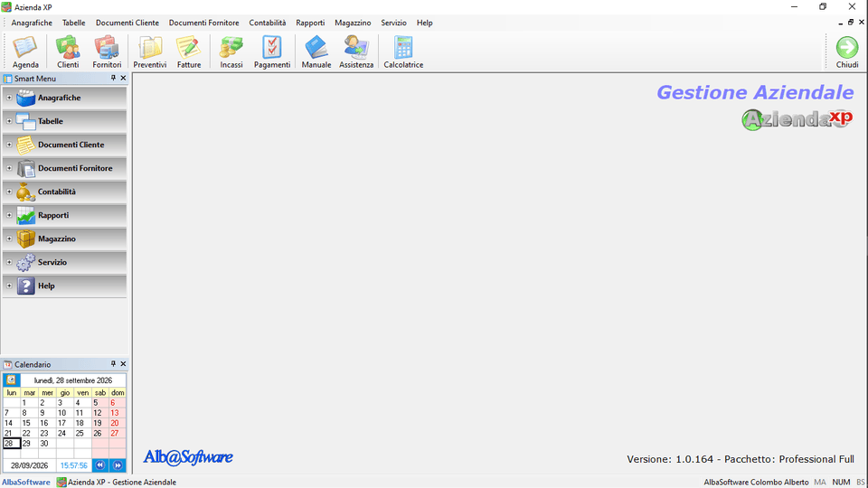Click the Anagrafiche folder icon in Smart Menu
Image resolution: width=868 pixels, height=488 pixels.
[25, 98]
